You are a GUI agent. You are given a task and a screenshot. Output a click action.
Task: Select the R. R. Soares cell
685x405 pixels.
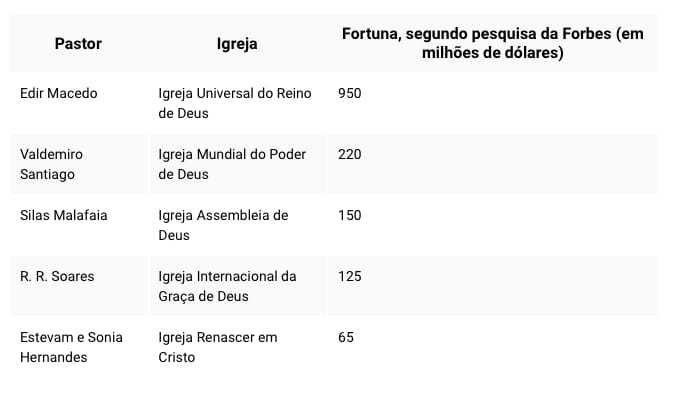[57, 277]
